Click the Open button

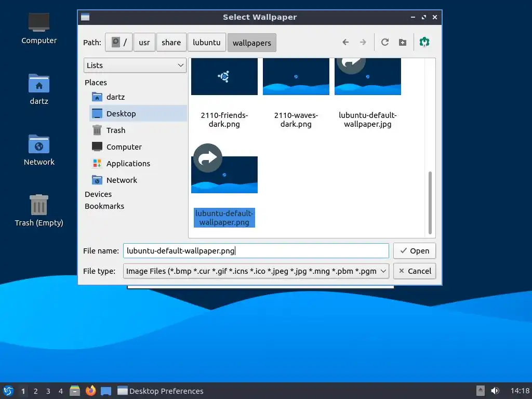(x=414, y=251)
